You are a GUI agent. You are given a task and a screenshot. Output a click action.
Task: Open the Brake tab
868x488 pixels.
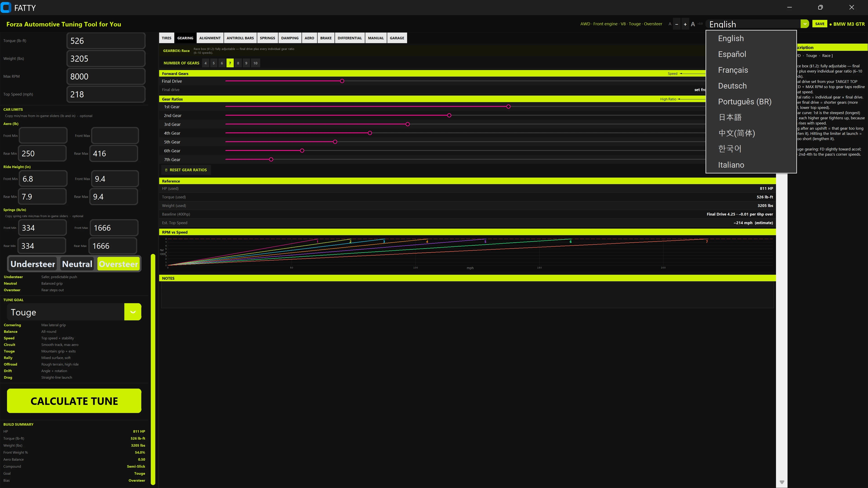[x=326, y=38]
